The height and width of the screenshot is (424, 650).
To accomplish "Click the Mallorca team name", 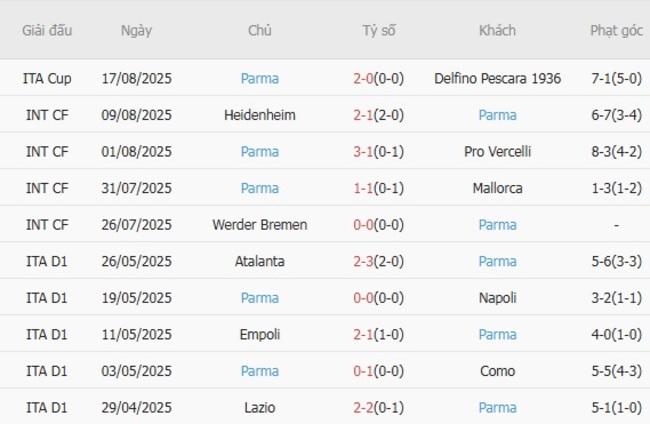I will pos(497,188).
